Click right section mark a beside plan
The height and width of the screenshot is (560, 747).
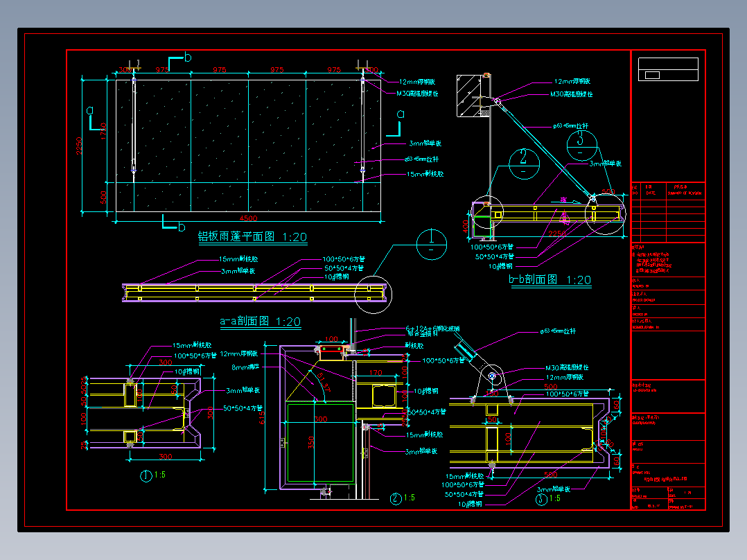coord(401,114)
